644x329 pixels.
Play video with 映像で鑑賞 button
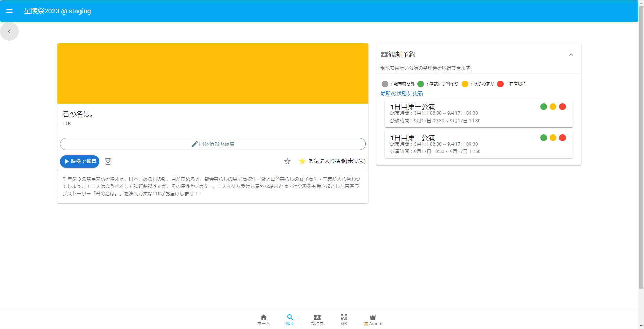click(80, 161)
